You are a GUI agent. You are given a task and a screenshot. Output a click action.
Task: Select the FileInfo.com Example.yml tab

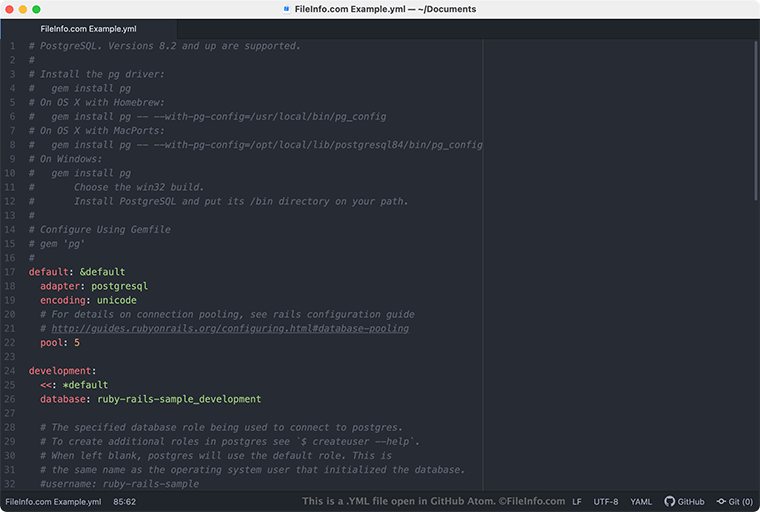(x=88, y=29)
